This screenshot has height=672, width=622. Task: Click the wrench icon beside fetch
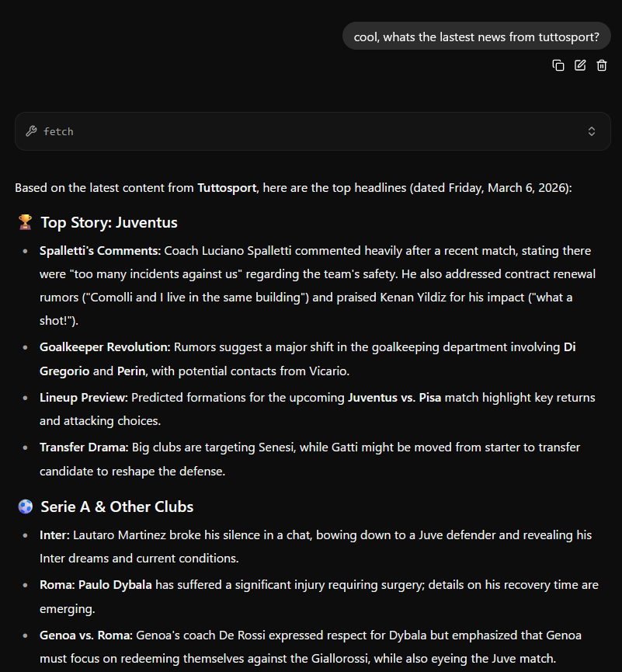tap(31, 131)
